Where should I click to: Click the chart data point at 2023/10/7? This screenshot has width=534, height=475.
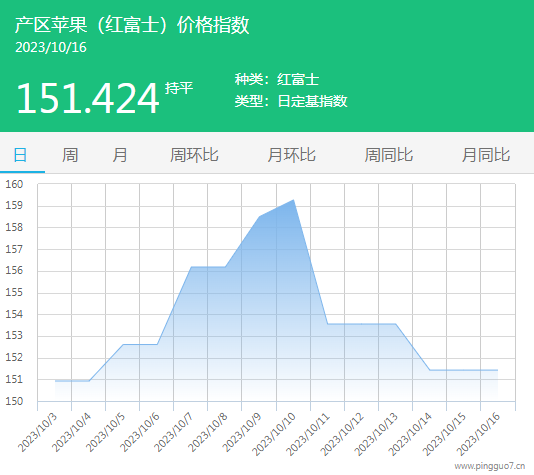[191, 267]
